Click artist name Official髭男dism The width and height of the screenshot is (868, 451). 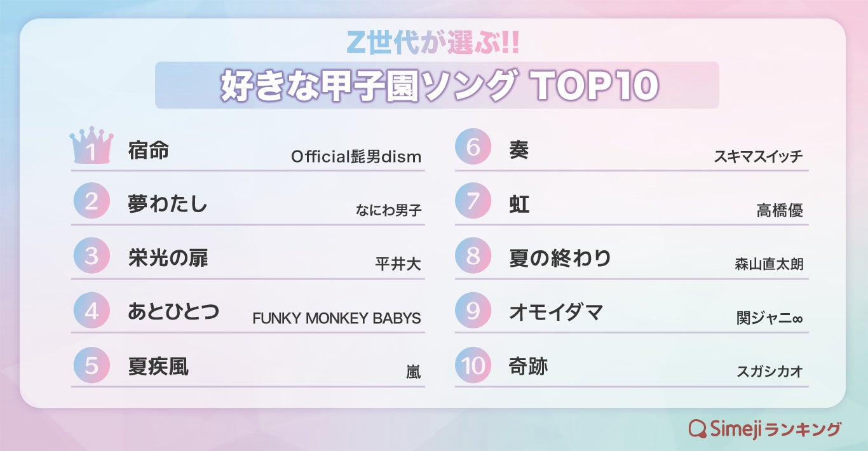coord(356,156)
